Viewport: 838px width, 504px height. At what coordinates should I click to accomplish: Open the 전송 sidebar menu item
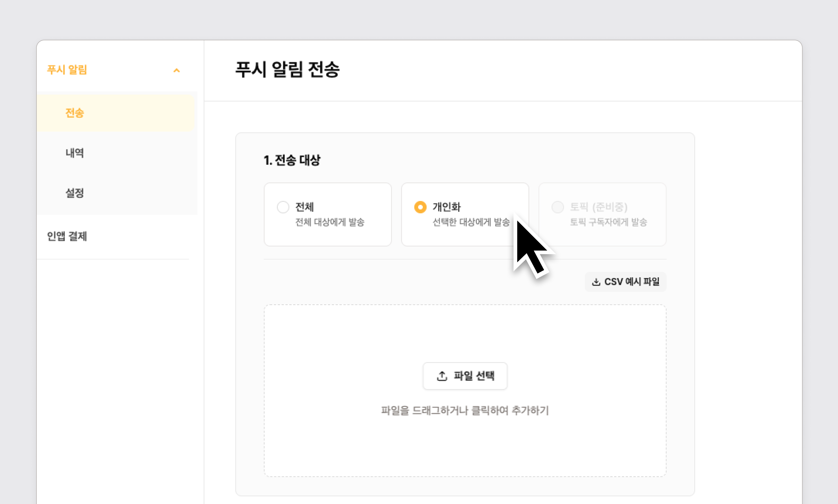coord(75,113)
